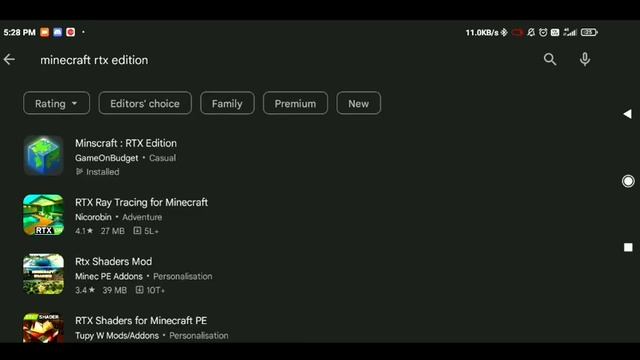
Task: Open Rtx Shaders Mod app icon
Action: [43, 274]
